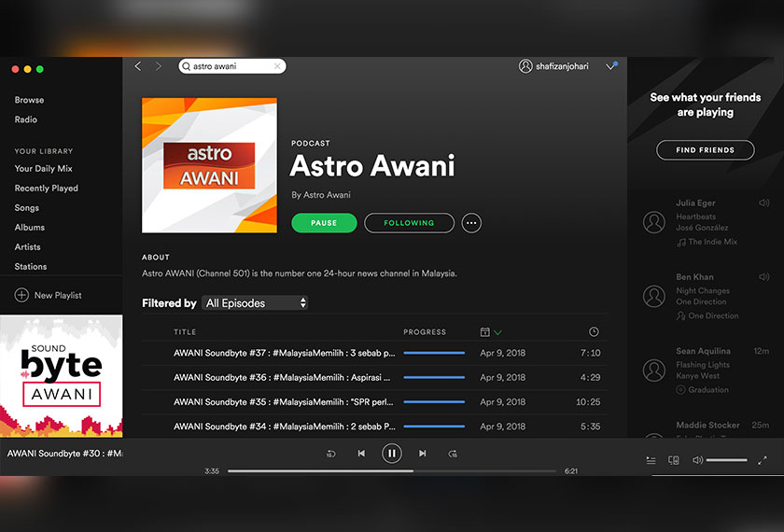Image resolution: width=784 pixels, height=532 pixels.
Task: Open Sean Aquilina's friend profile avatar
Action: (x=654, y=371)
